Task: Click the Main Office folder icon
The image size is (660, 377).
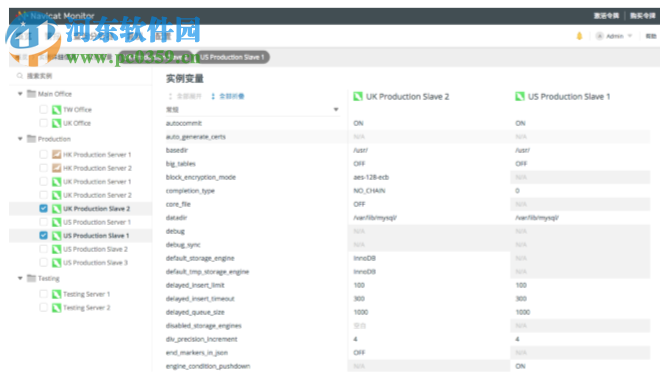Action: pyautogui.click(x=32, y=93)
